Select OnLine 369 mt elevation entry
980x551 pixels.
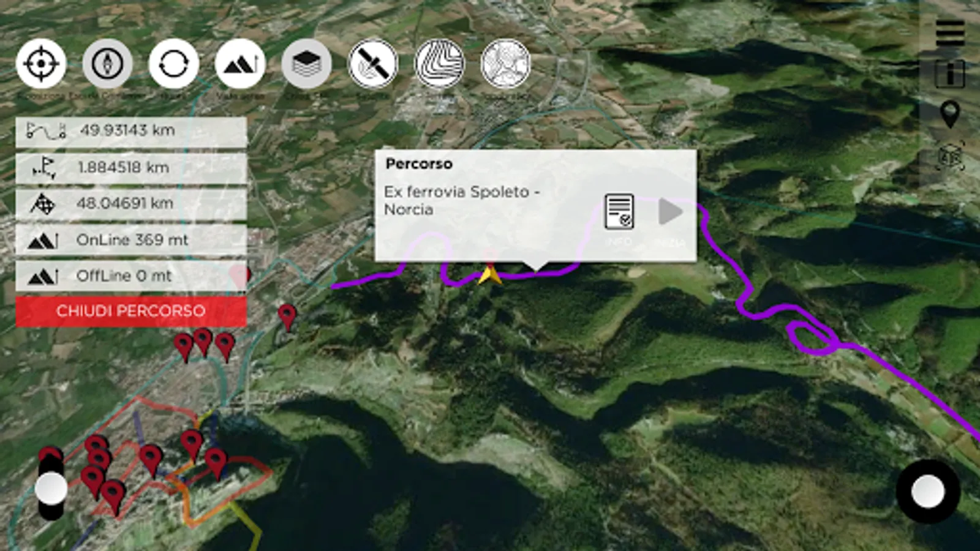(131, 240)
